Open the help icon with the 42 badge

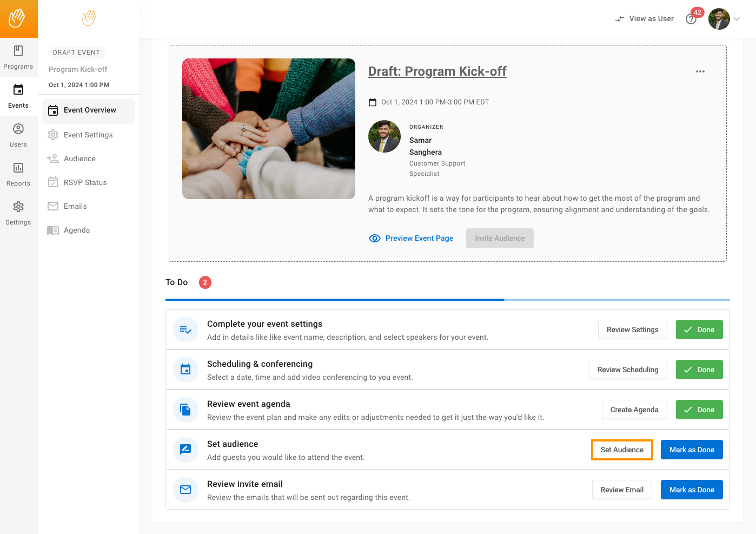pos(691,19)
